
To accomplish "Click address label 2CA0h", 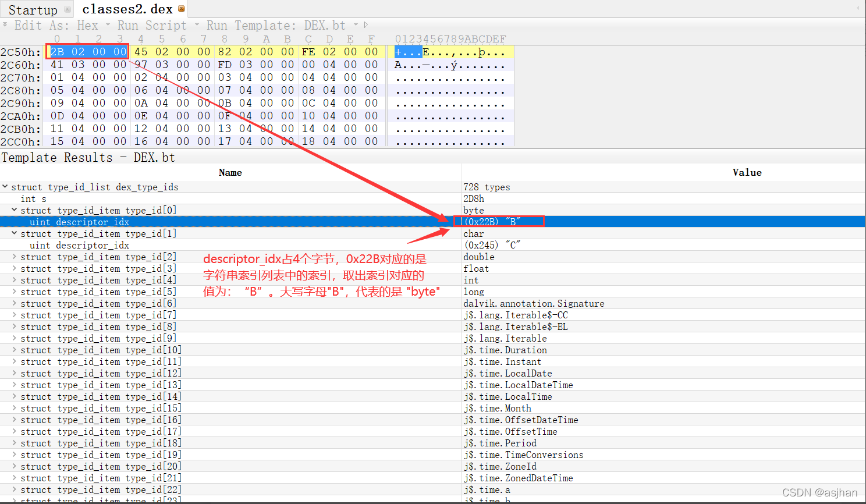I will [x=21, y=116].
